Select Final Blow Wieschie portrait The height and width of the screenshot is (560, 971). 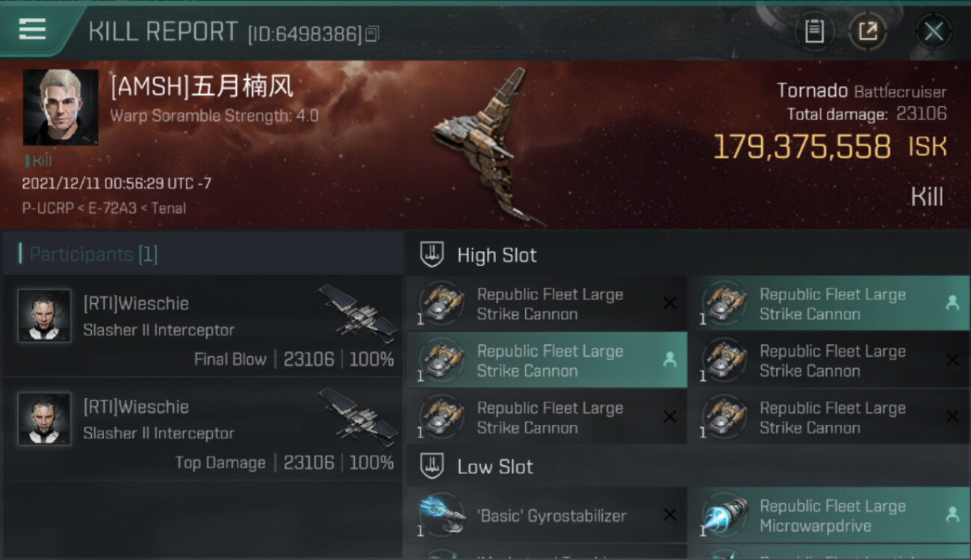click(45, 316)
